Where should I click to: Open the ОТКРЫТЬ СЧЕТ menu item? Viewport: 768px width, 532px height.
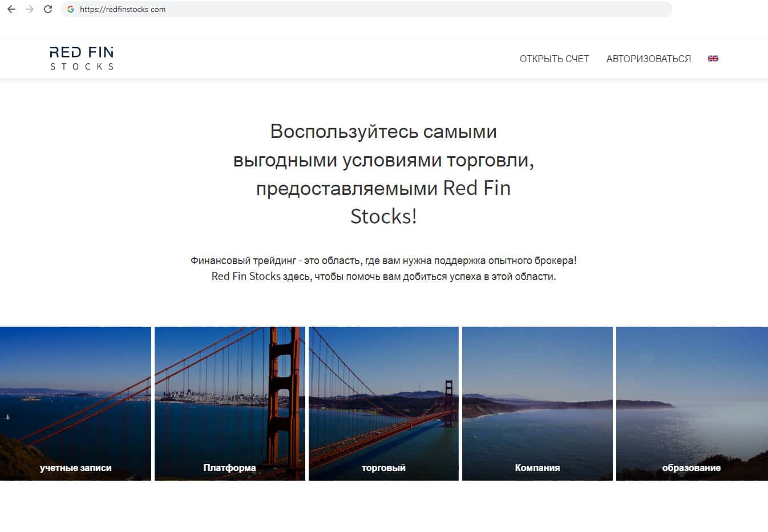554,59
